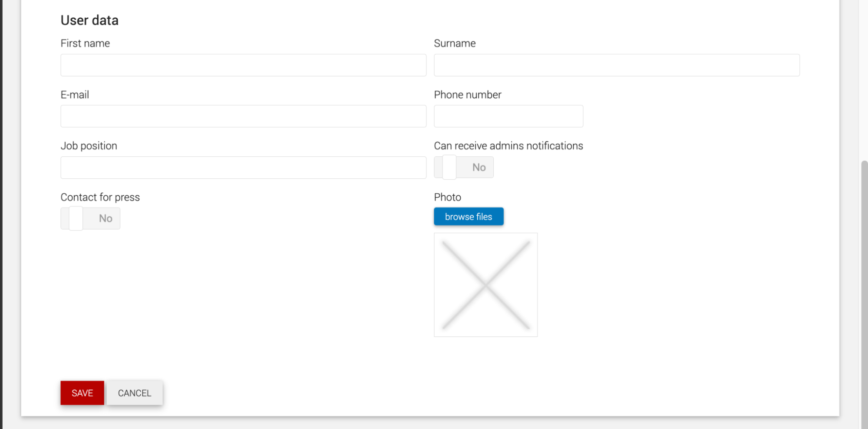Focus the Surname text box

tap(617, 65)
